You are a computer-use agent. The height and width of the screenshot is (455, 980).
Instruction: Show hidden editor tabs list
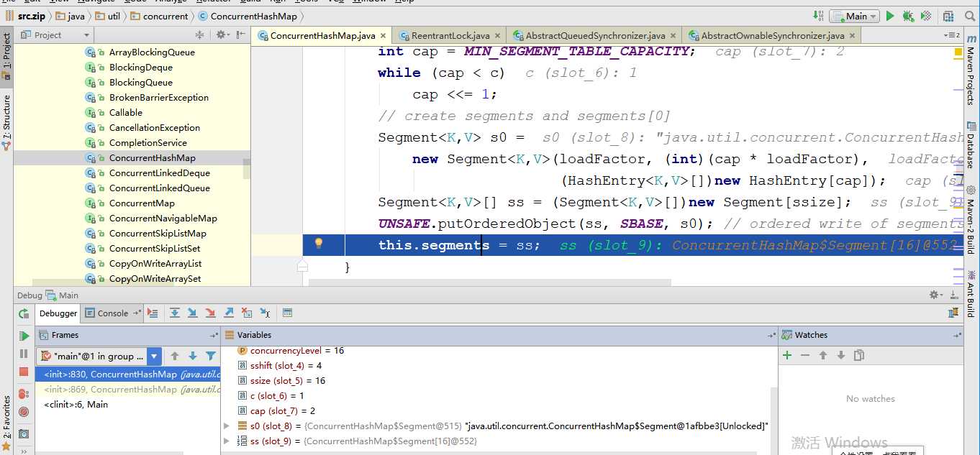click(953, 35)
